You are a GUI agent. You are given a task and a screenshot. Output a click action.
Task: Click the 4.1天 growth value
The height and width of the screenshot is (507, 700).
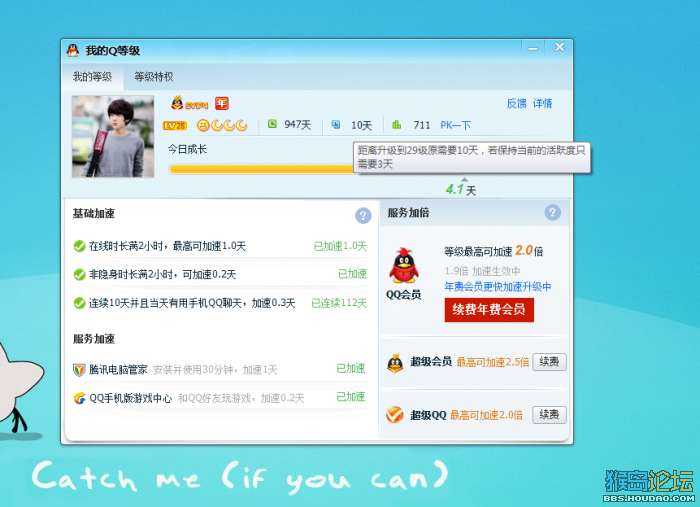click(461, 190)
